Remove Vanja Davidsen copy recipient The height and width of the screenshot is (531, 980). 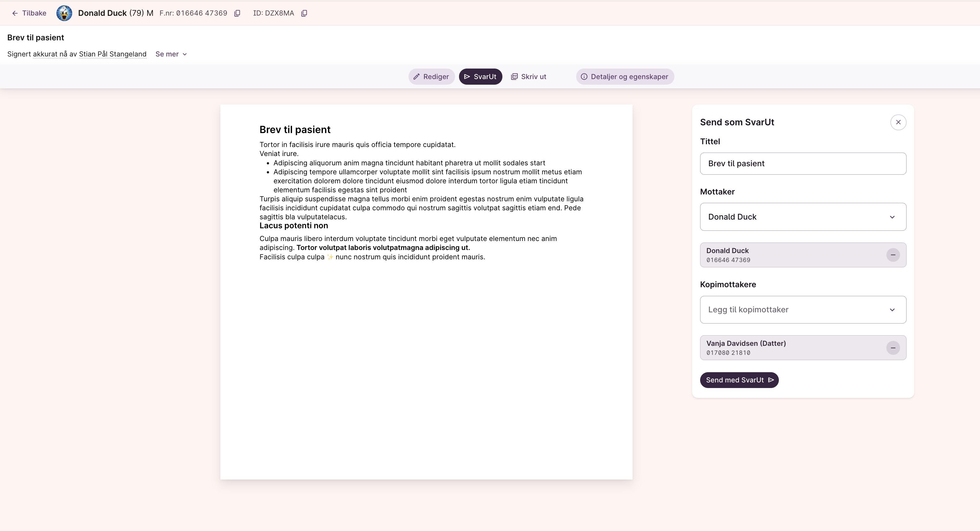(x=893, y=347)
